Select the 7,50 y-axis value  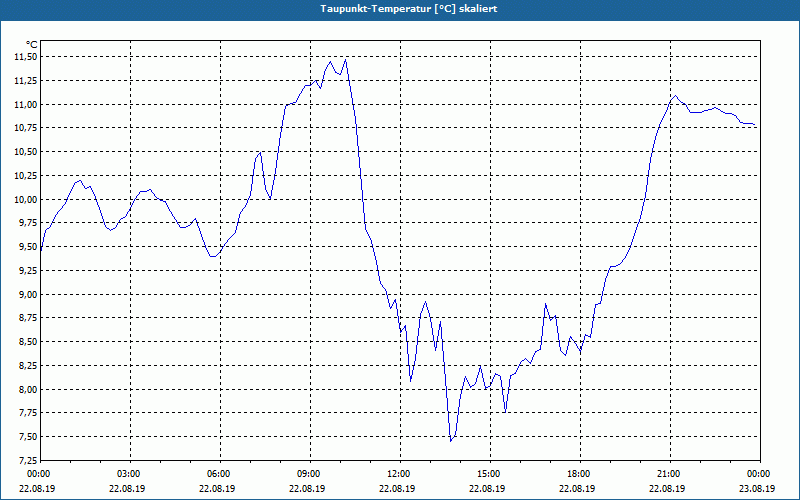tap(28, 437)
